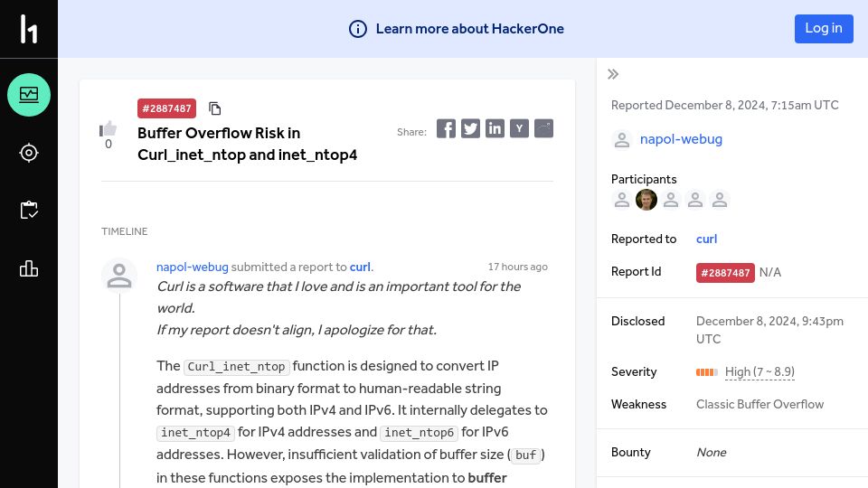Click the 'N/A' text beside Report Id

pyautogui.click(x=770, y=273)
